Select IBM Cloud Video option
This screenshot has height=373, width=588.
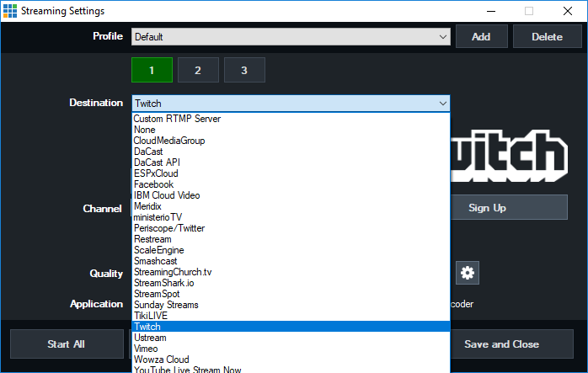(x=167, y=195)
